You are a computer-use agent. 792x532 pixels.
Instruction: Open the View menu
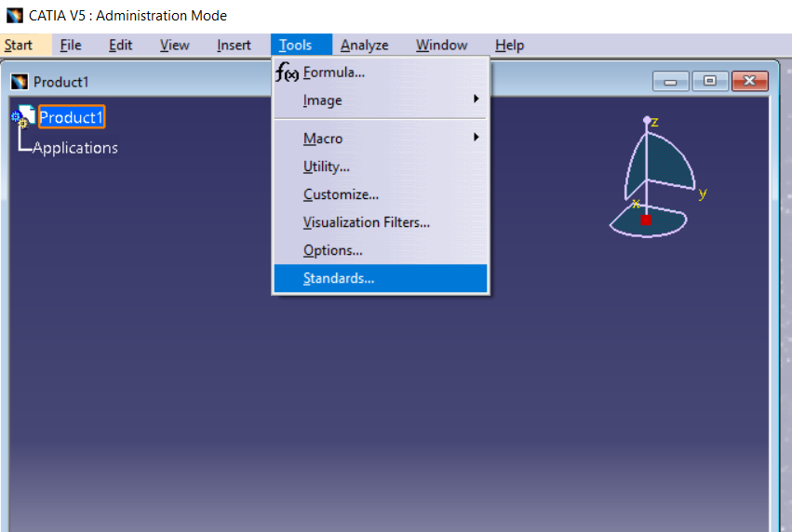pos(174,46)
